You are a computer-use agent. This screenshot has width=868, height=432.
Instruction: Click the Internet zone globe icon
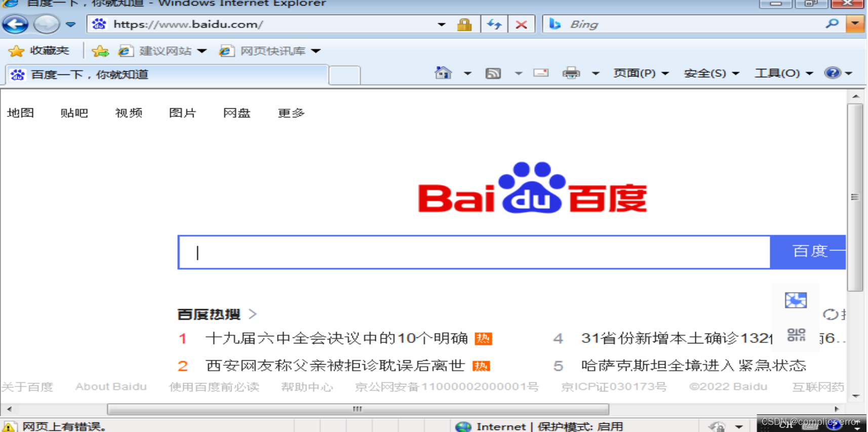[463, 427]
